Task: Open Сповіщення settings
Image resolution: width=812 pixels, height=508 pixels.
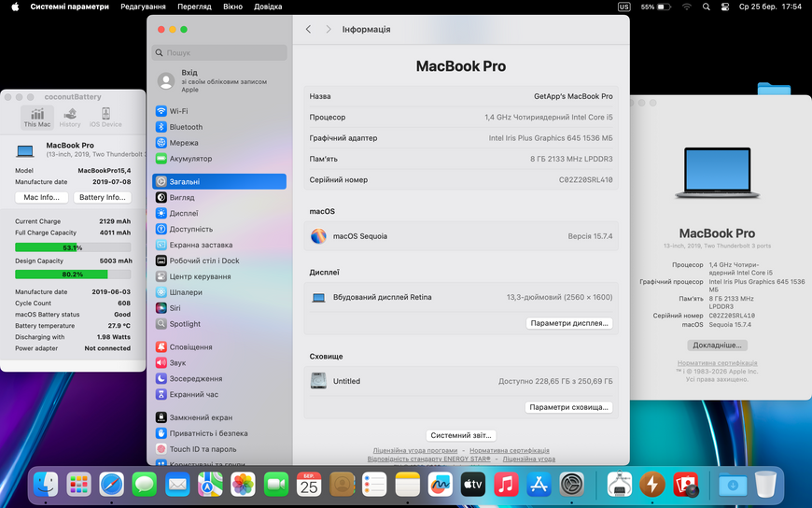Action: point(219,346)
